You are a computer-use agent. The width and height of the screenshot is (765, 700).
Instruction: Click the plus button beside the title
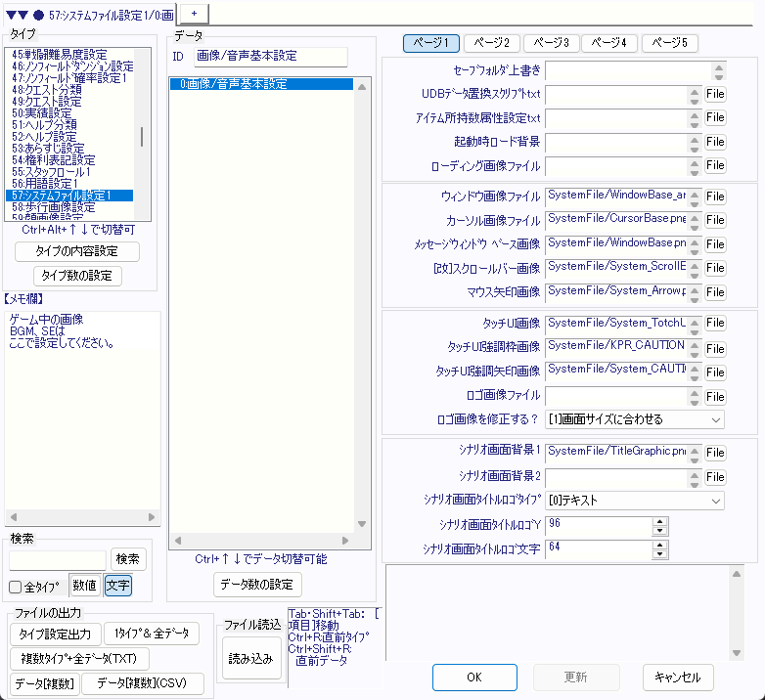[194, 11]
